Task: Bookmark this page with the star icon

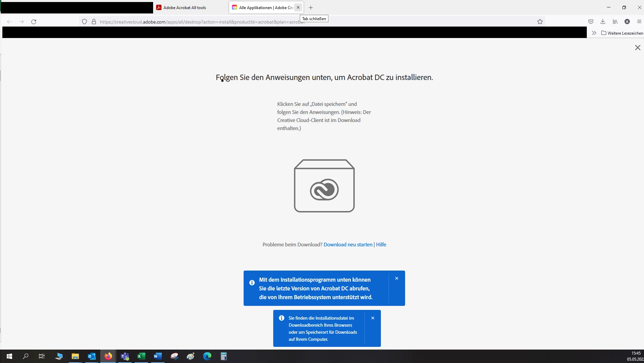Action: [x=540, y=22]
